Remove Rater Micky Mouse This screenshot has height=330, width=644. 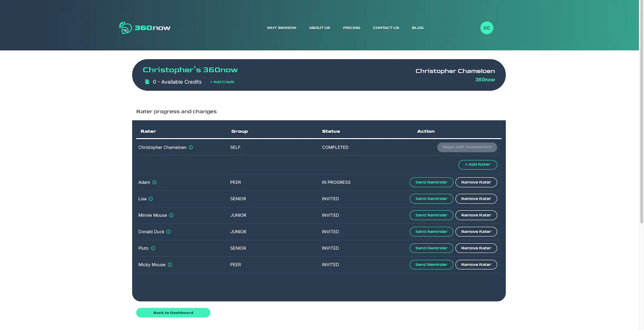tap(476, 265)
